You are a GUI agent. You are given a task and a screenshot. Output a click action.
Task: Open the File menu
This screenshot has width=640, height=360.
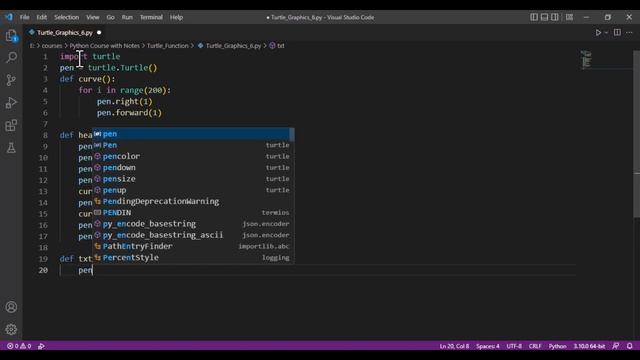(x=24, y=17)
